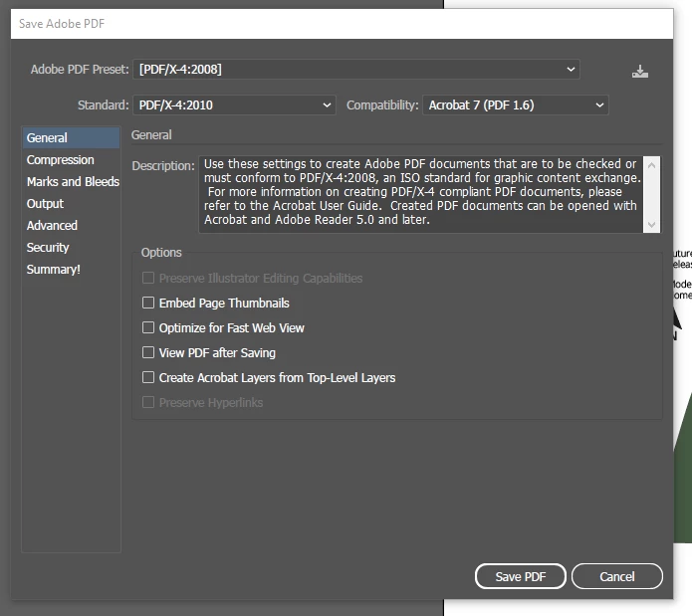Screen dimensions: 692x616
Task: Click the Save PDF button
Action: [x=521, y=576]
